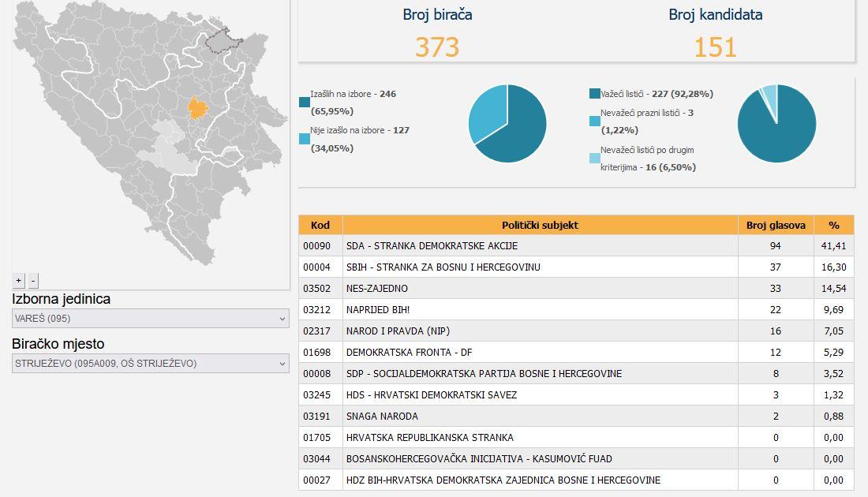This screenshot has height=497, width=868.
Task: Click the SBIH vote count 37
Action: click(x=776, y=267)
